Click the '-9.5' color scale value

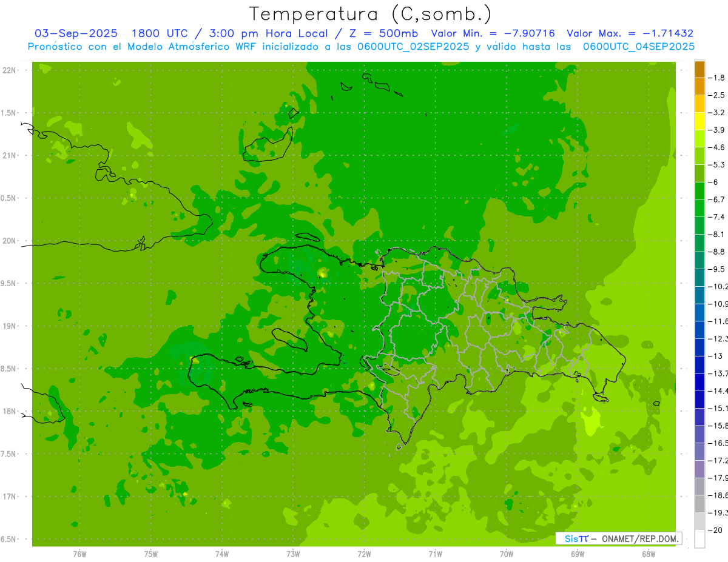(717, 269)
